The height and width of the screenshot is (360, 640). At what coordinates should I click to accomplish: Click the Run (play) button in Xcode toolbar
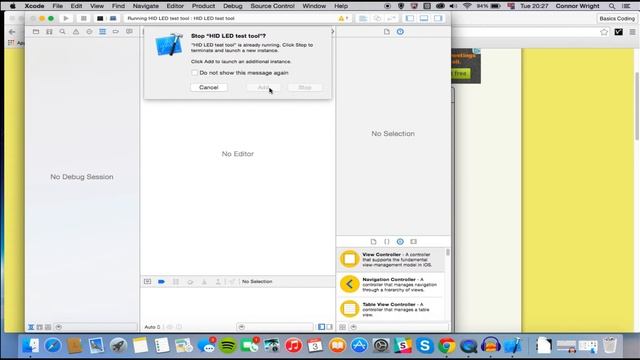click(x=66, y=18)
